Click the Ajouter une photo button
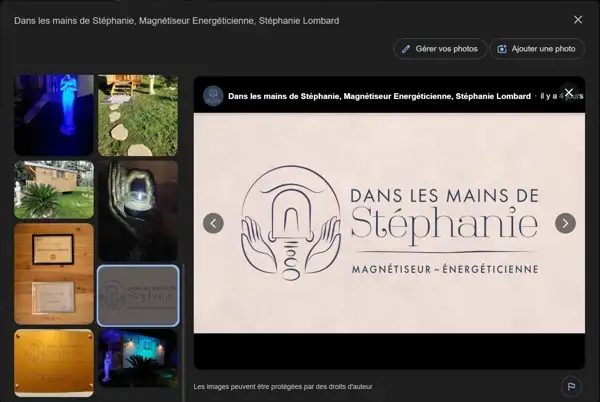The width and height of the screenshot is (600, 402). tap(536, 49)
